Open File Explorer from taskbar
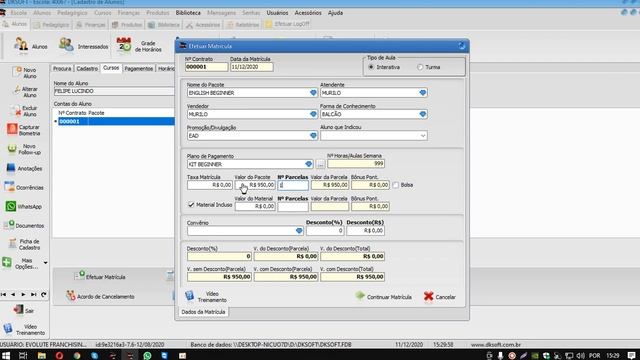The image size is (640, 360). pyautogui.click(x=42, y=355)
